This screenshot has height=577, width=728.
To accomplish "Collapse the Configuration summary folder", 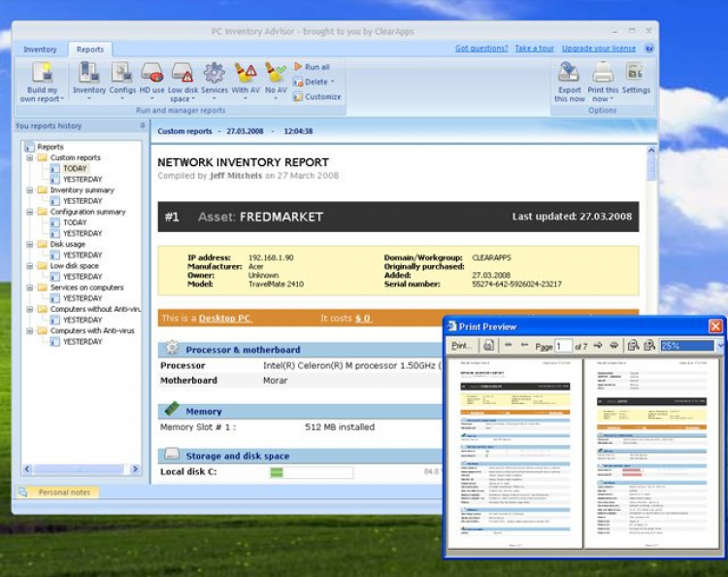I will pos(30,212).
